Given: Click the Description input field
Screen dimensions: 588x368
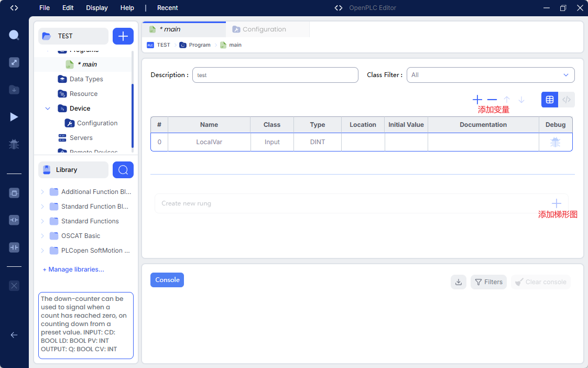Looking at the screenshot, I should [x=275, y=75].
